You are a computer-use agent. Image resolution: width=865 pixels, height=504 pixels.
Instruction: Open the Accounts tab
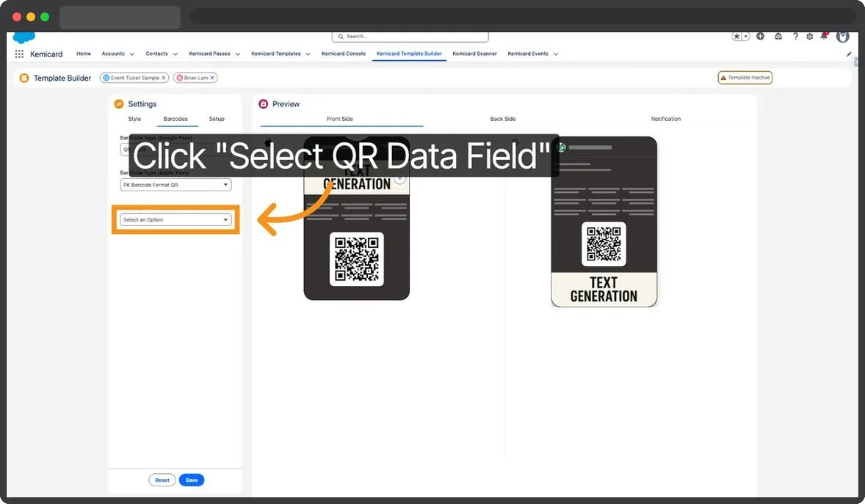[x=113, y=54]
